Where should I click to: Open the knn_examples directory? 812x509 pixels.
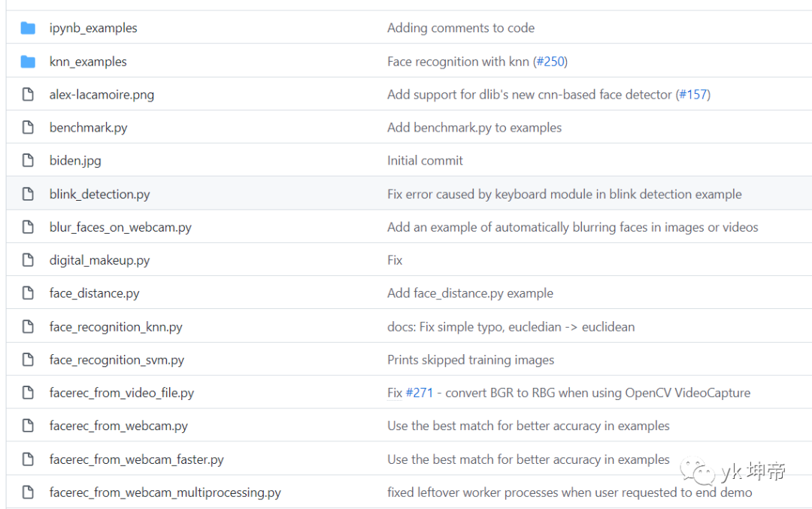pos(88,62)
